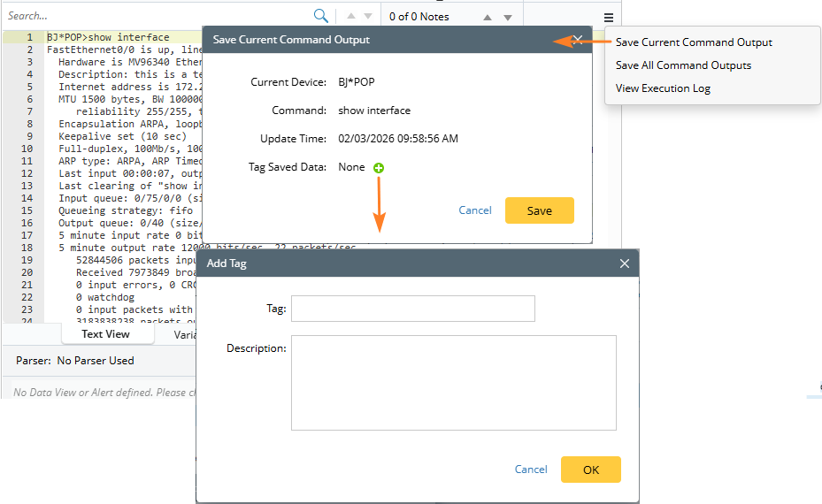Go to next note arrow

point(508,18)
